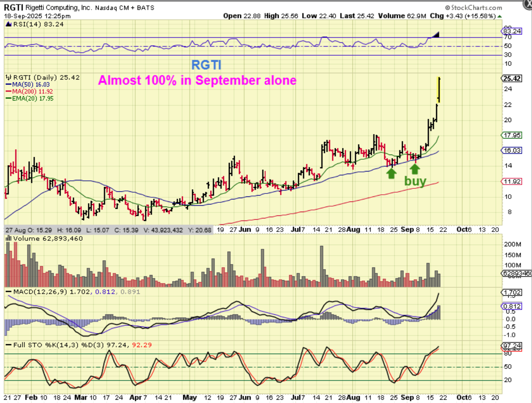Click the Chg +3.43 (+15.58%) value
This screenshot has height=403, width=532.
462,16
